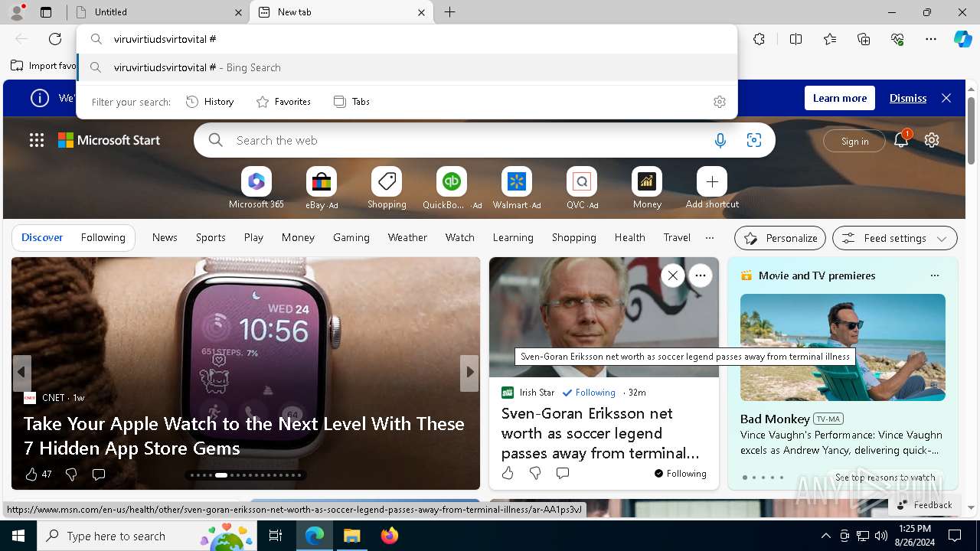Show hidden system tray icons

825,536
